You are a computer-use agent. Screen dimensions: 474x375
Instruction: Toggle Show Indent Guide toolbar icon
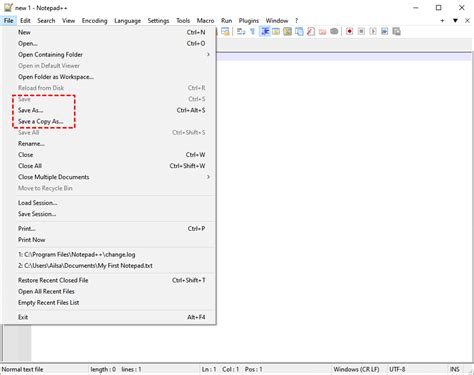pos(265,32)
